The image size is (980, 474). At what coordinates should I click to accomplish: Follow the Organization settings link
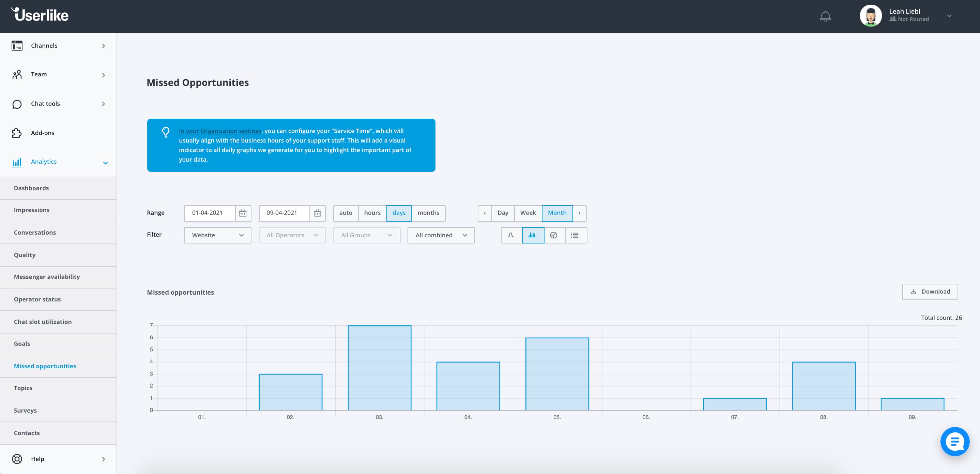220,131
